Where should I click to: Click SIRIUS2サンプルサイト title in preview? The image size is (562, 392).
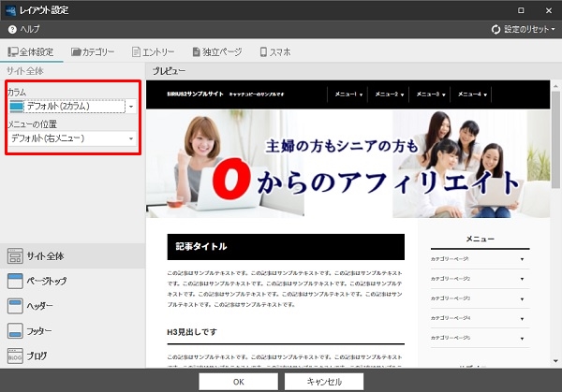pos(195,94)
